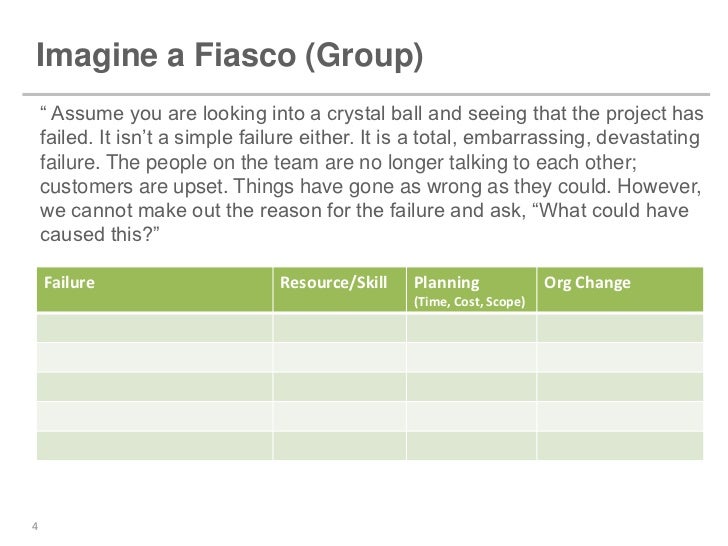728x546 pixels.
Task: Click the fourth-row cell under Org Change
Action: (614, 416)
